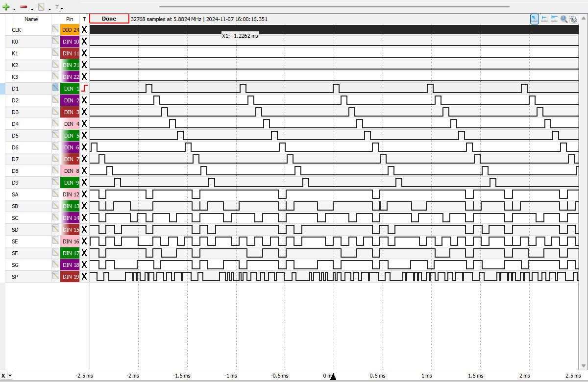Select the quick measure pointer cursor tool
This screenshot has width=588, height=382.
tap(535, 19)
